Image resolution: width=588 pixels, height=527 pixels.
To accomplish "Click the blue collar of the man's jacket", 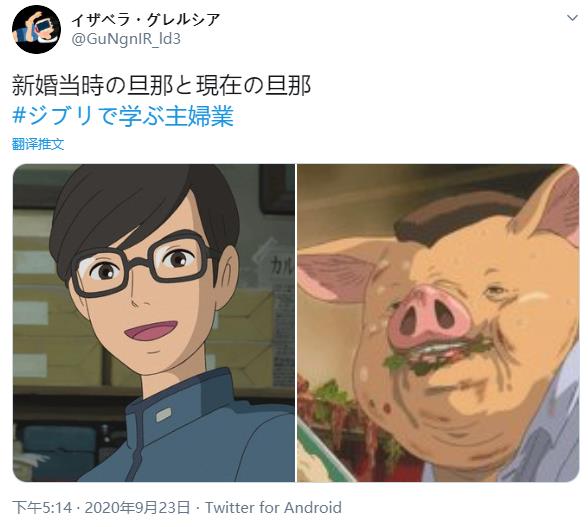I will (178, 400).
